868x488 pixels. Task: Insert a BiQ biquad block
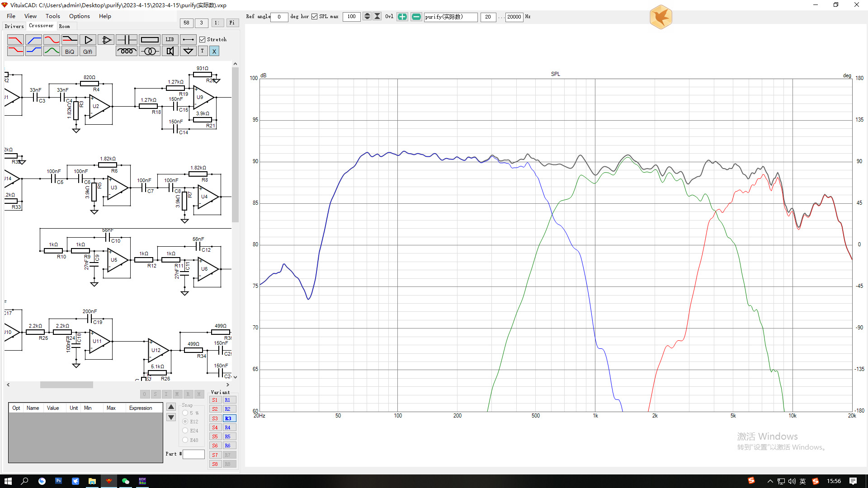tap(70, 51)
